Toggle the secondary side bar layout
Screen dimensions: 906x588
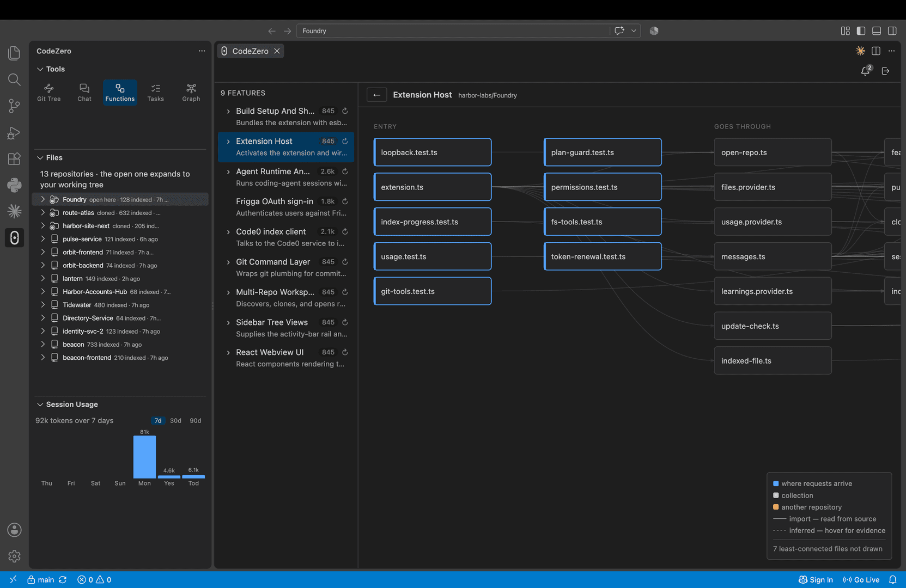tap(892, 31)
